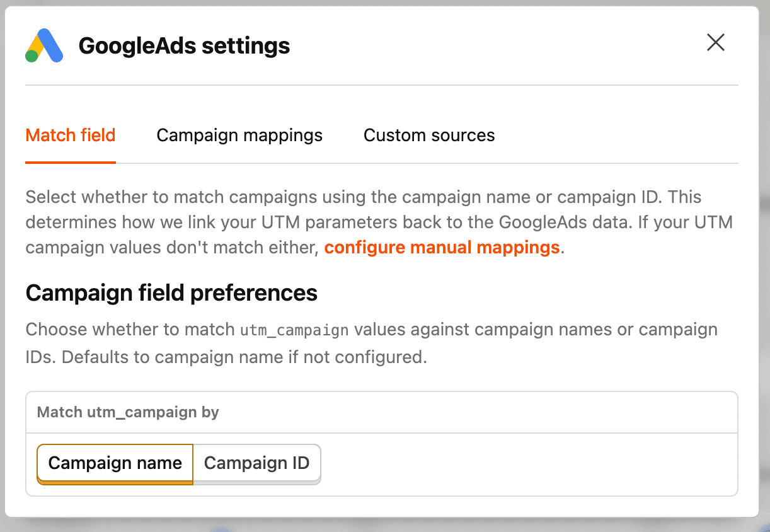
Task: Click the Campaign ID segment button
Action: click(256, 463)
